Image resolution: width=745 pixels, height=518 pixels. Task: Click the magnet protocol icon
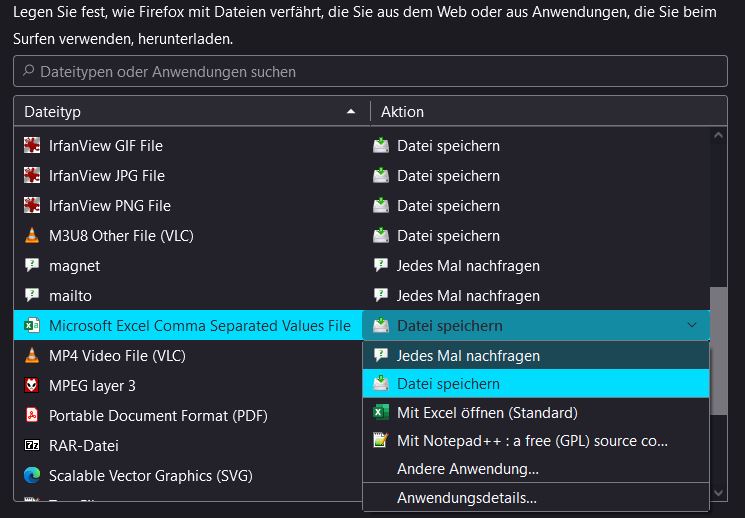point(32,265)
